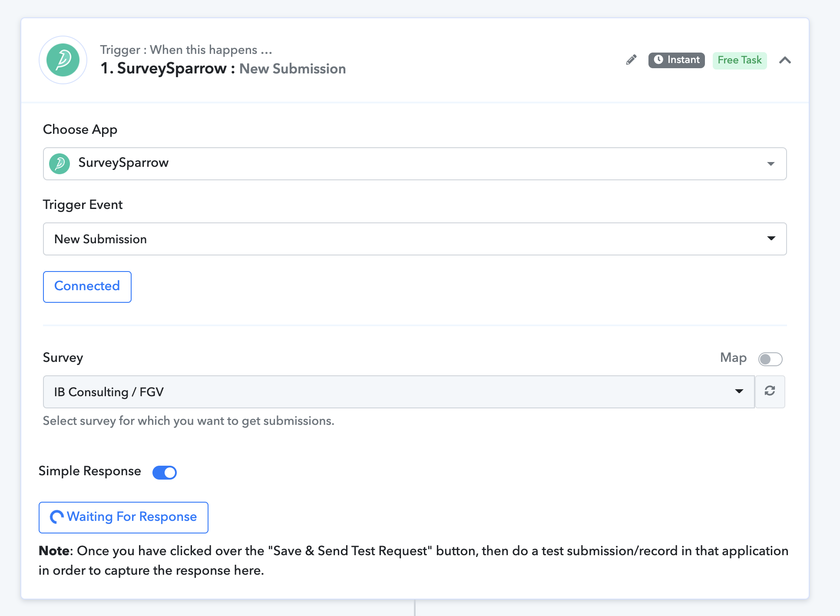Screen dimensions: 840x616
Task: Open the Choose App dropdown arrow
Action: click(x=771, y=164)
